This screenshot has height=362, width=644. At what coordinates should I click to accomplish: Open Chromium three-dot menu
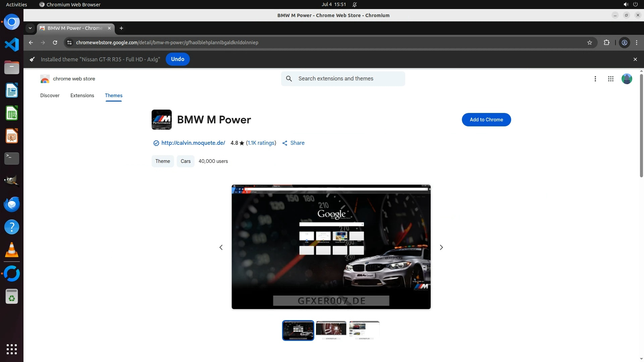(637, 43)
